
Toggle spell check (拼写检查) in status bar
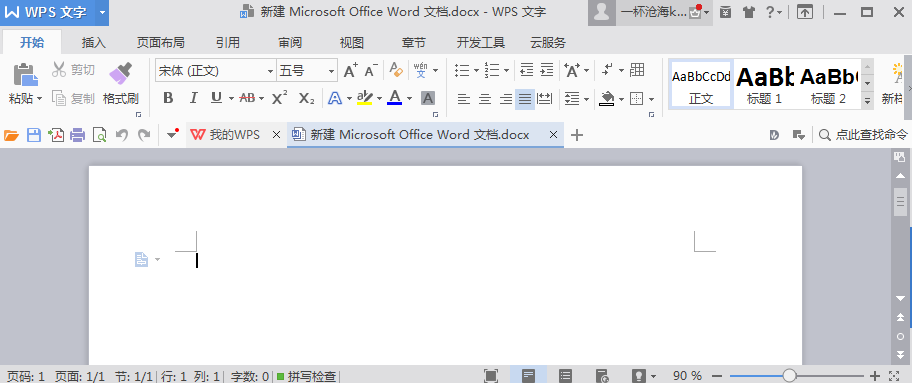point(307,376)
